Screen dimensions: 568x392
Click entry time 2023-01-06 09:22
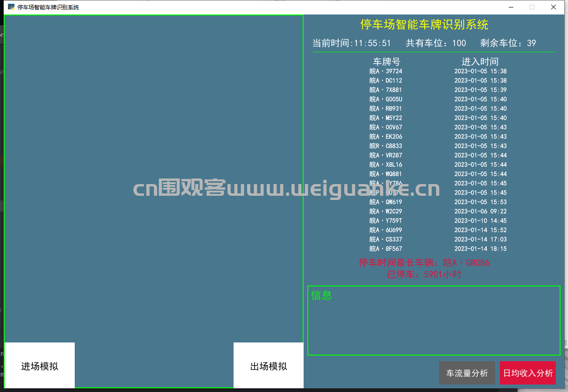tap(481, 212)
